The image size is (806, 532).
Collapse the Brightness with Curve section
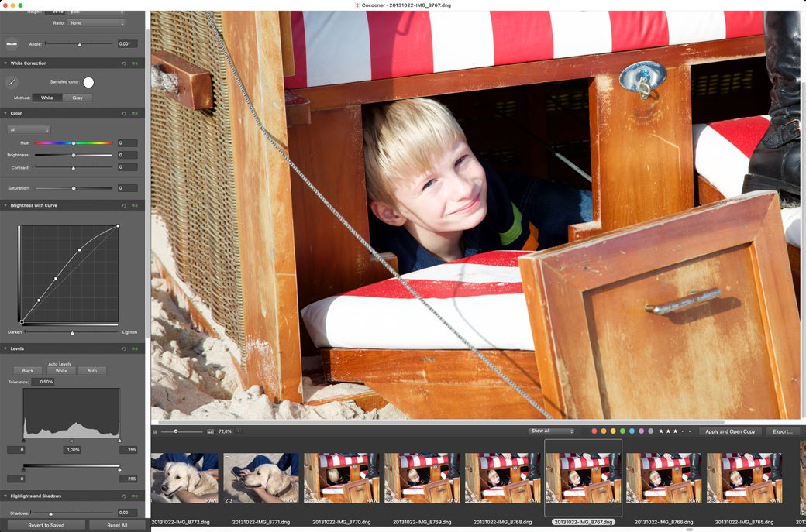5,205
